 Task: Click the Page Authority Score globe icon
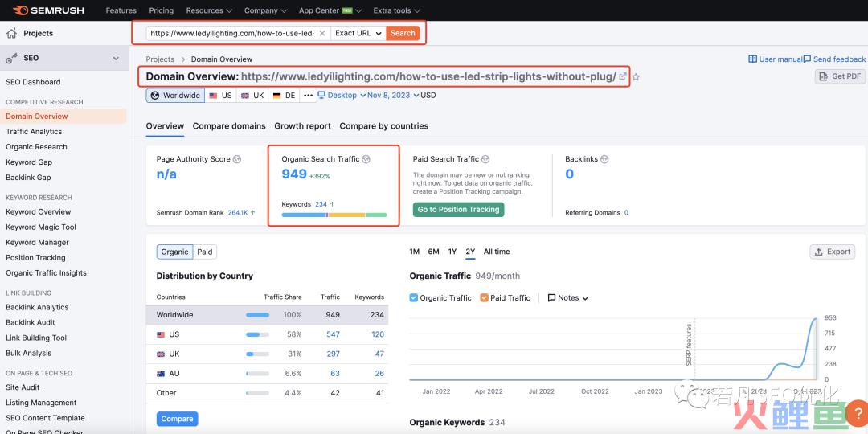237,159
